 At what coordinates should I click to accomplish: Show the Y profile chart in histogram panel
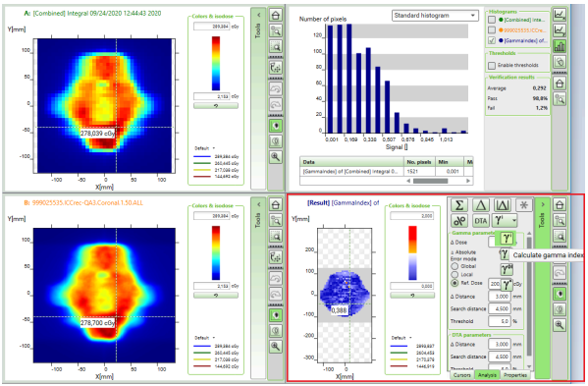click(560, 30)
